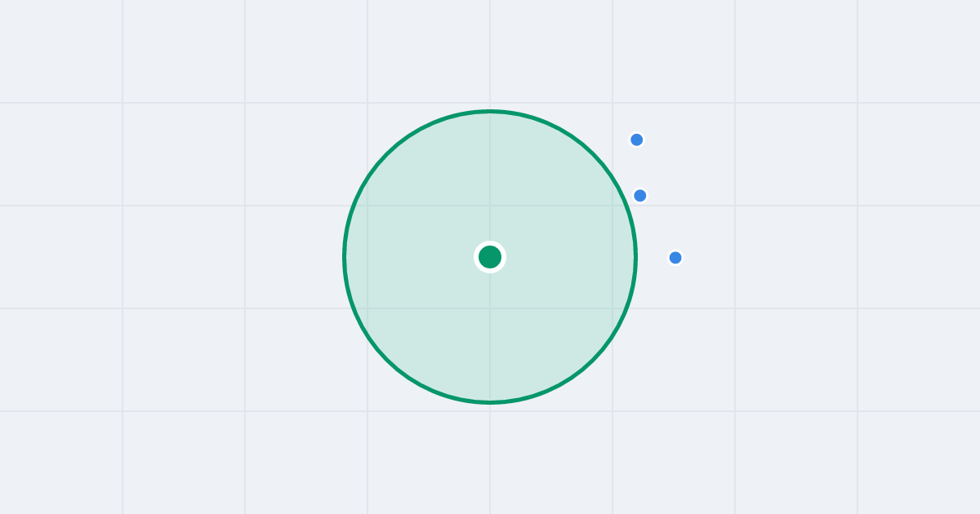Select the green center marker of the circle
This screenshot has width=980, height=514.
coord(490,257)
